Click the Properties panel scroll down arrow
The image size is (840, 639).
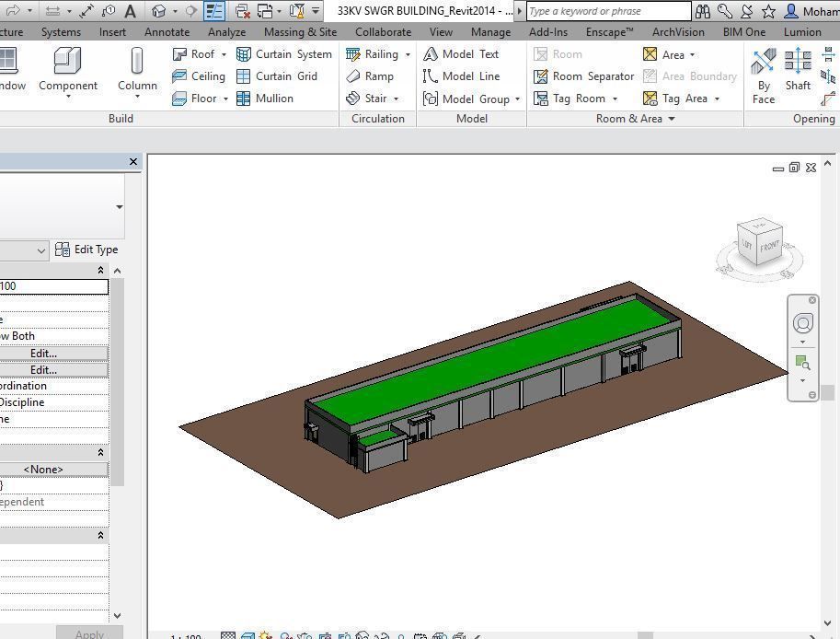tap(118, 615)
